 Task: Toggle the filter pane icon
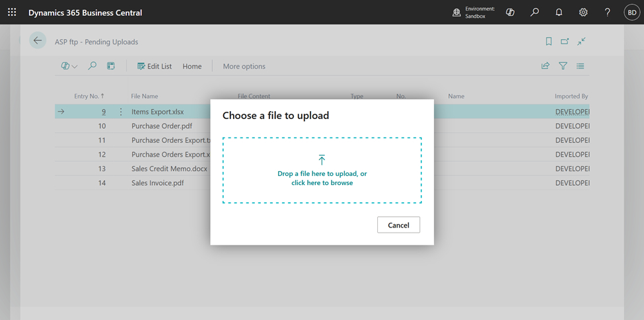coord(563,66)
